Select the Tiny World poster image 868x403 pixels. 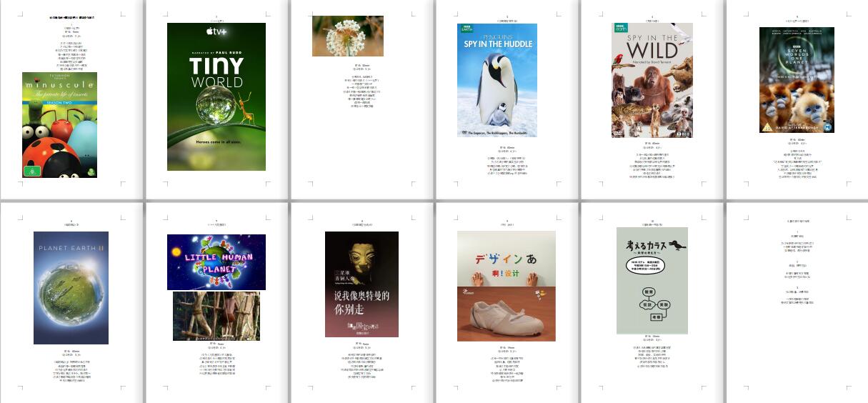(216, 96)
